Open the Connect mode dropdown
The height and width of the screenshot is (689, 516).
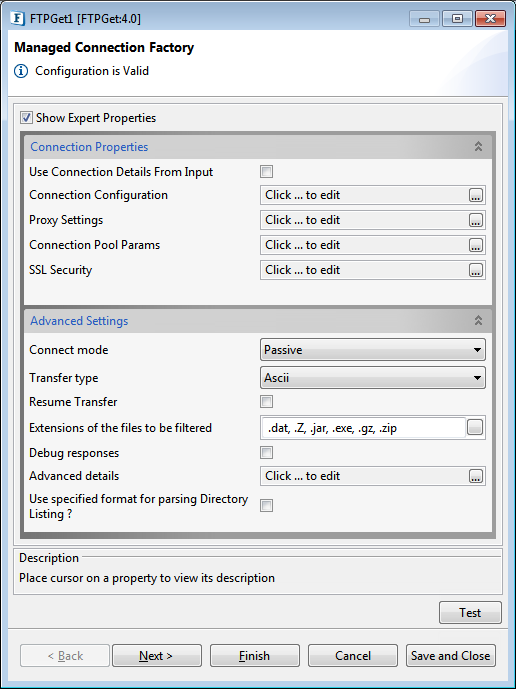click(x=373, y=350)
